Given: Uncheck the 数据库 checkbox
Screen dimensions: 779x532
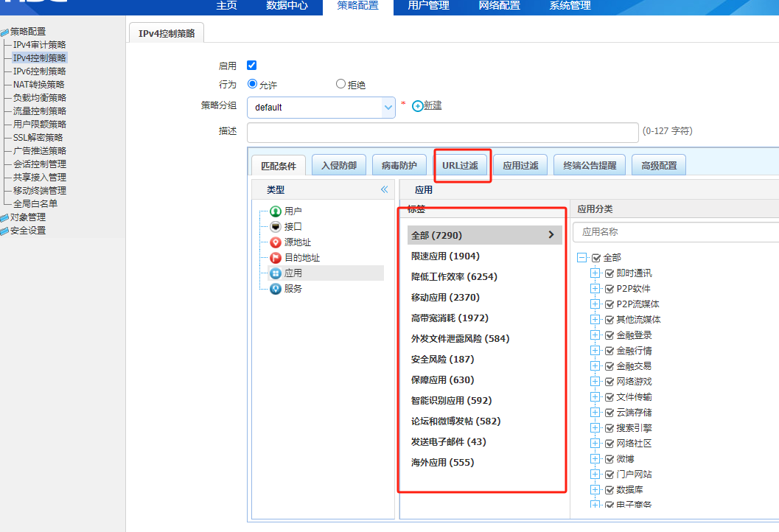Looking at the screenshot, I should tap(609, 490).
